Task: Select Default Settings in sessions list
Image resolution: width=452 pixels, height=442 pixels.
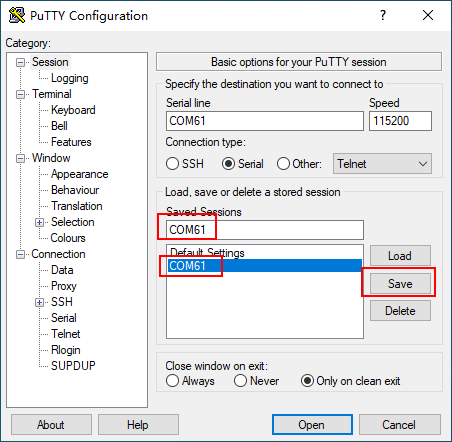Action: (207, 253)
